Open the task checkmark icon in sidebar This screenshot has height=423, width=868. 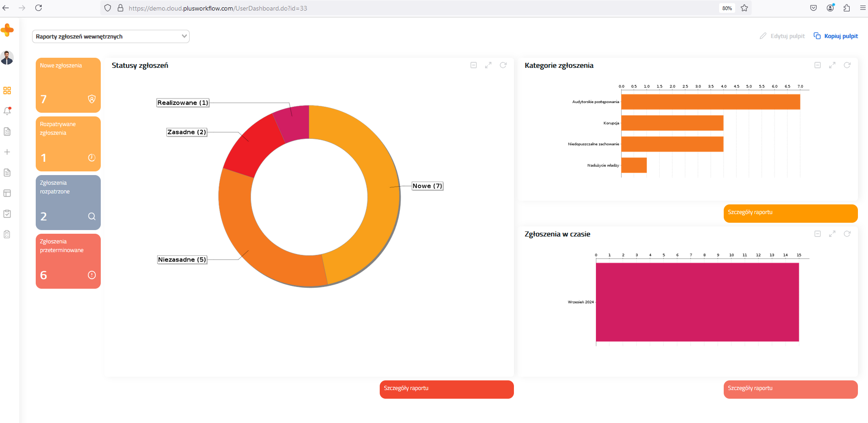tap(7, 214)
